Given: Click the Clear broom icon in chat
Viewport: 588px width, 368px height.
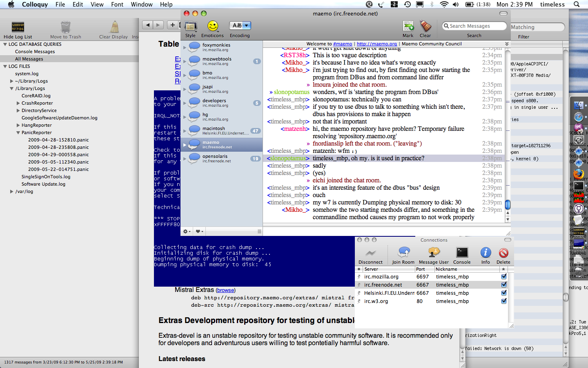Looking at the screenshot, I should [425, 26].
